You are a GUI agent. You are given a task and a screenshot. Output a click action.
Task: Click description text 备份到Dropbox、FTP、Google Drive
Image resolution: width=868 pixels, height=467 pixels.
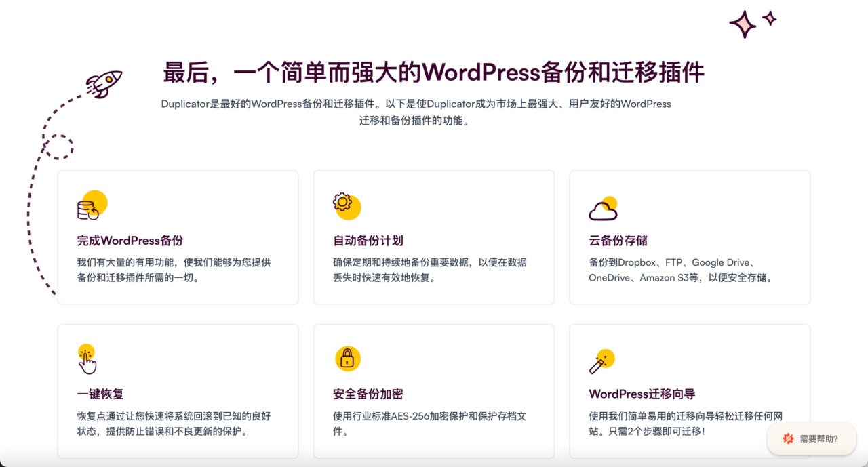click(x=681, y=270)
